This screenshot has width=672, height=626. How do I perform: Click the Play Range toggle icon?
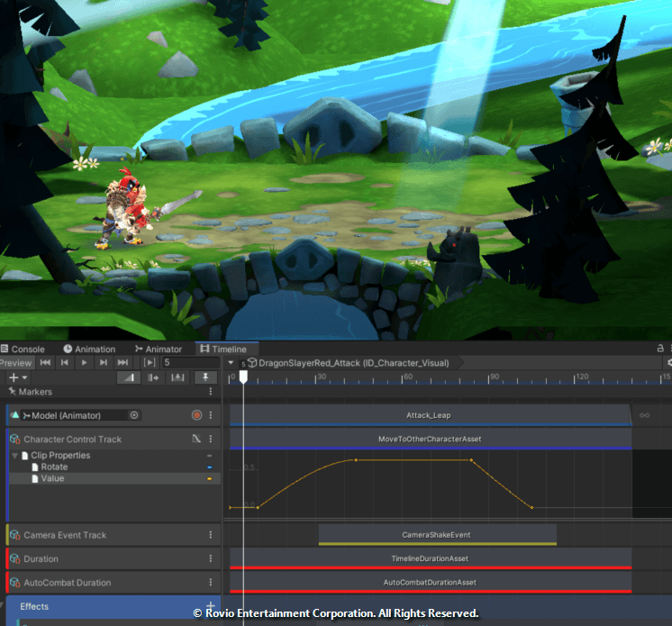150,362
